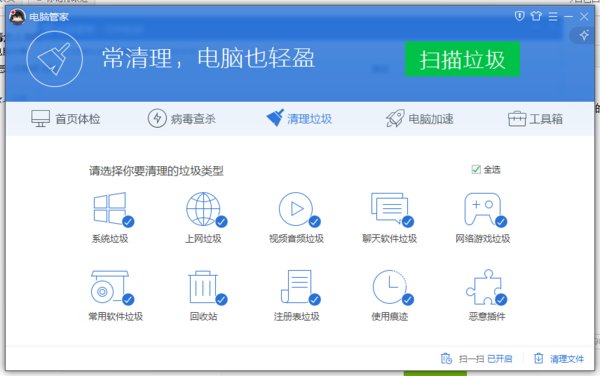Click the 回收站 trash bin icon
Image resolution: width=600 pixels, height=376 pixels.
pyautogui.click(x=203, y=287)
